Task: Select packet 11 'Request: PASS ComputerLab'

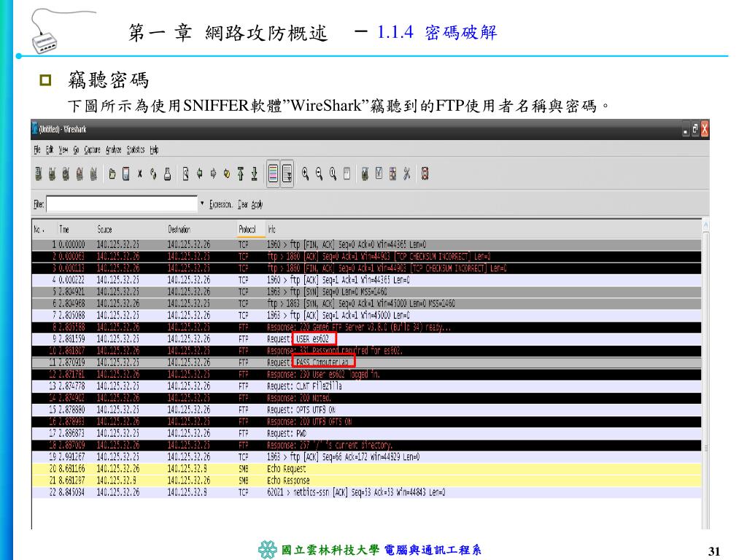Action: click(367, 362)
